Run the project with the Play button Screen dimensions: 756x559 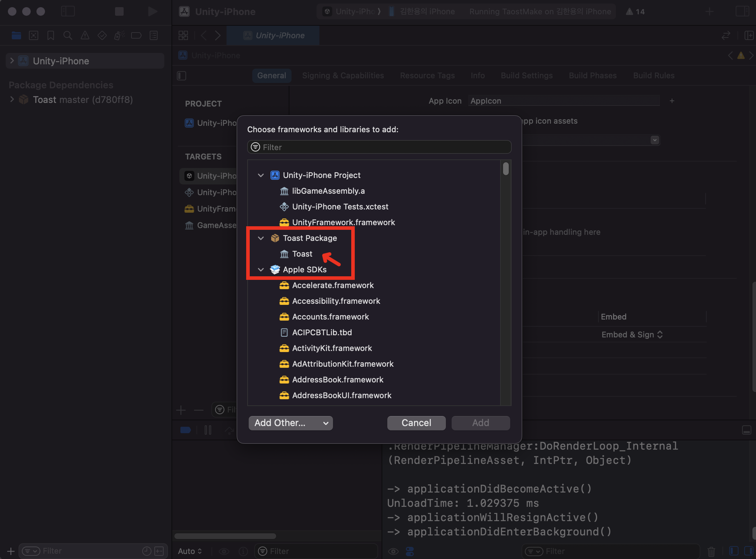(x=153, y=11)
